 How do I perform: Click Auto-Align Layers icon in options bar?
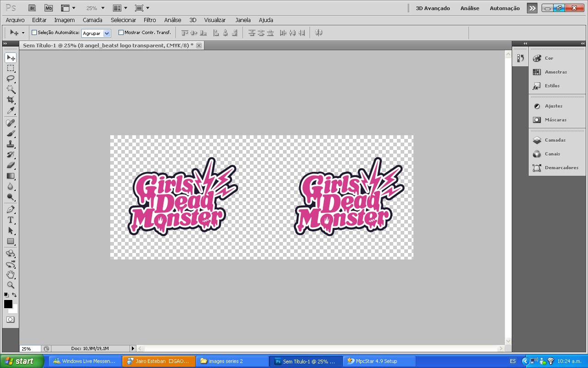[319, 33]
